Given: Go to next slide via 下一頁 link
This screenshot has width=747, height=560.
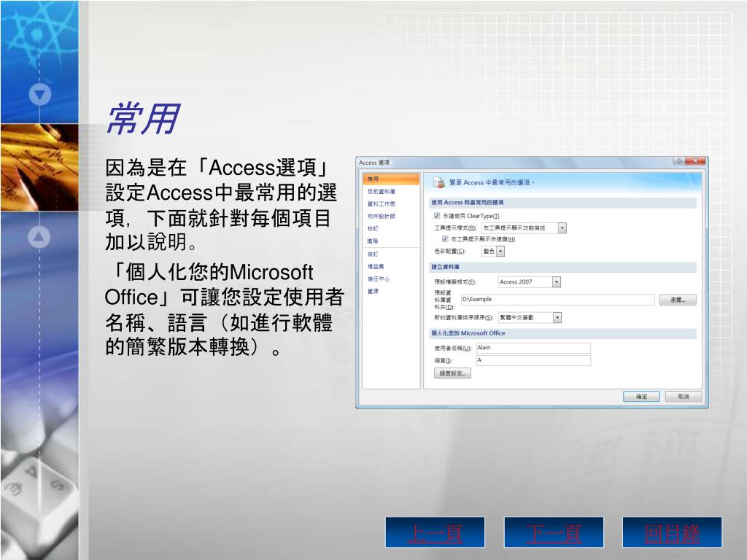Looking at the screenshot, I should coord(554,533).
